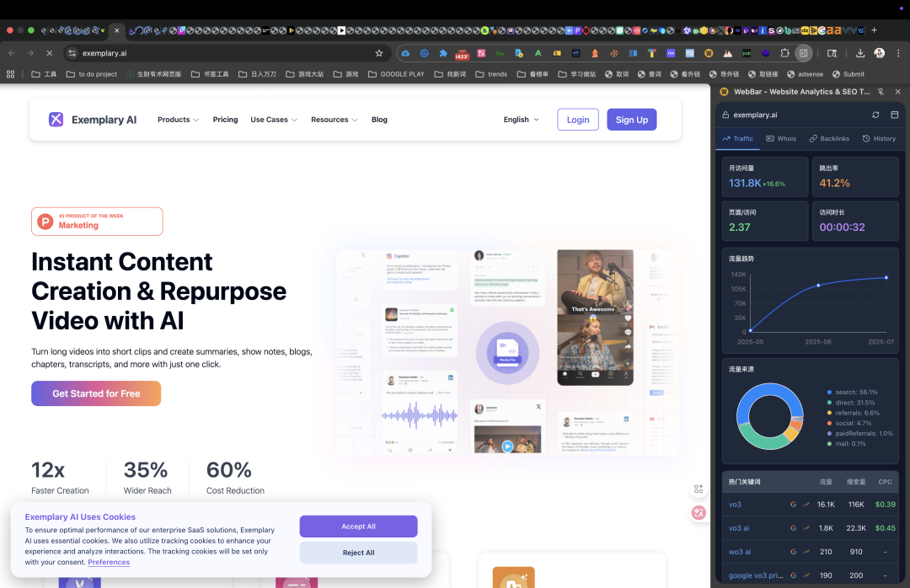Image resolution: width=910 pixels, height=588 pixels.
Task: Open a new tab with plus button
Action: click(874, 30)
